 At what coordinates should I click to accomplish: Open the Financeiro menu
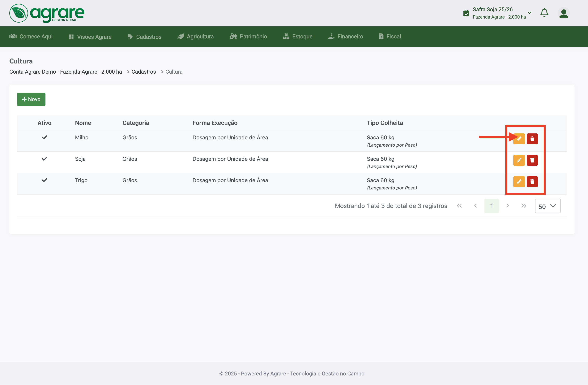[x=346, y=37]
